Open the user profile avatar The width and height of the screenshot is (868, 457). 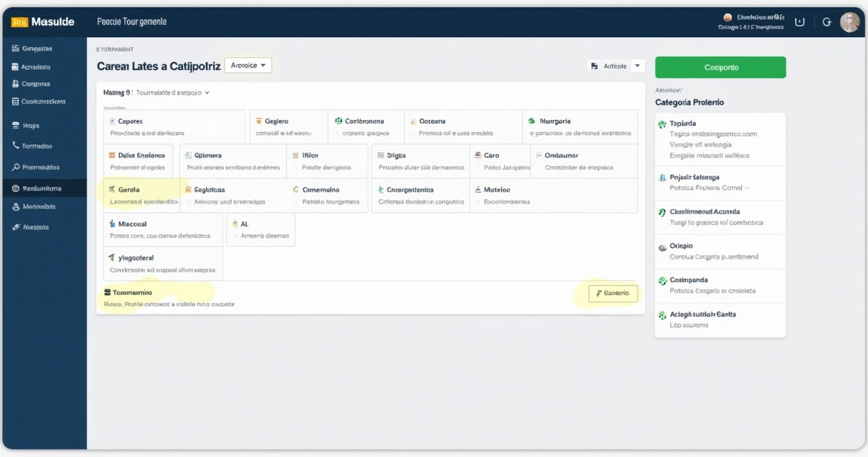pyautogui.click(x=849, y=22)
